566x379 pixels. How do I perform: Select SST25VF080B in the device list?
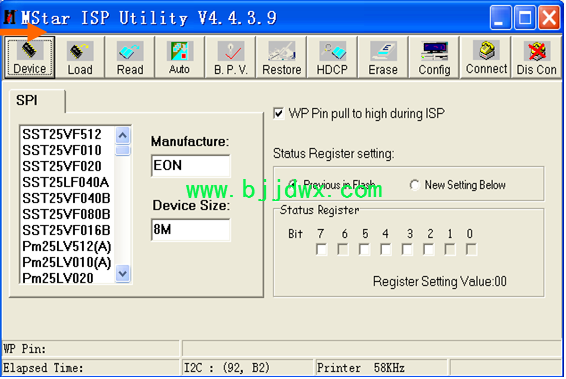tap(66, 214)
